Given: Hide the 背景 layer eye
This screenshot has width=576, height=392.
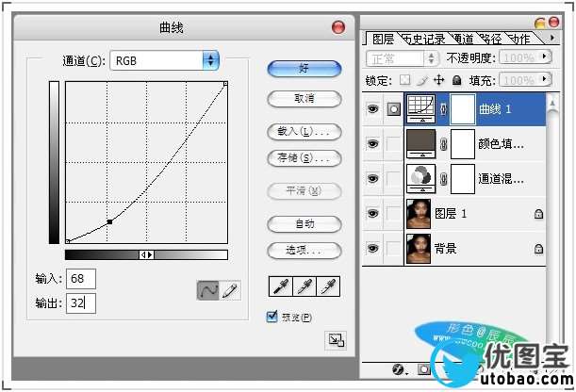Looking at the screenshot, I should 373,249.
